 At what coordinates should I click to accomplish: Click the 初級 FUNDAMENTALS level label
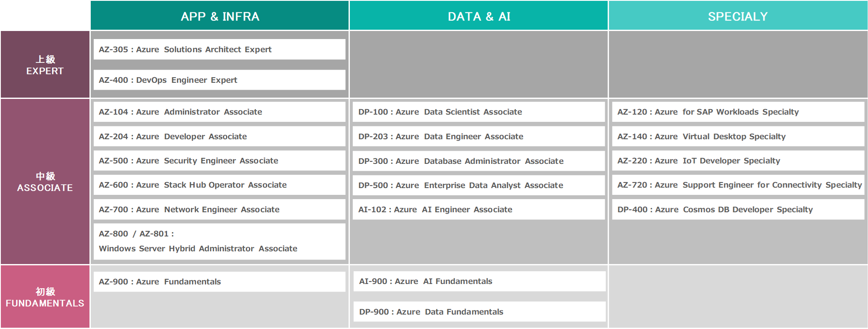click(45, 297)
